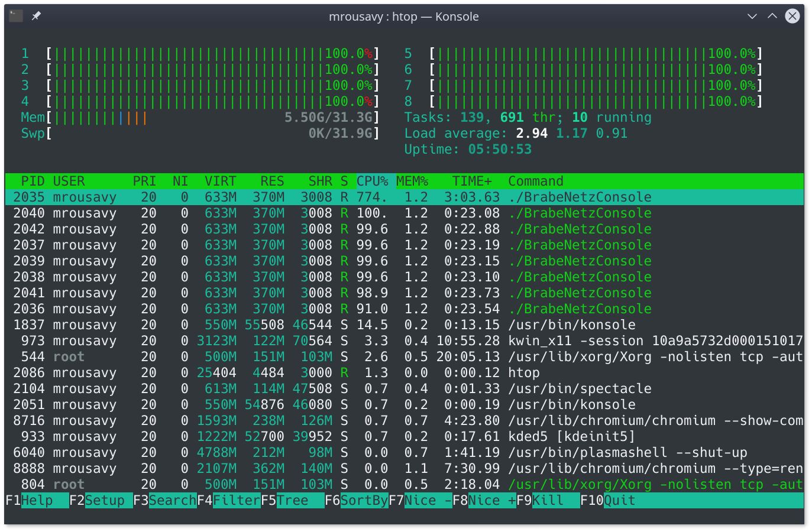Select the /usr/bin/spectacle process row
812x532 pixels.
pyautogui.click(x=405, y=389)
